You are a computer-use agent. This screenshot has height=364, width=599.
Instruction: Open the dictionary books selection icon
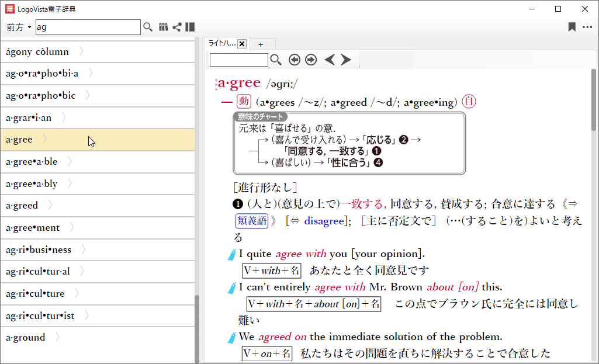(x=163, y=27)
